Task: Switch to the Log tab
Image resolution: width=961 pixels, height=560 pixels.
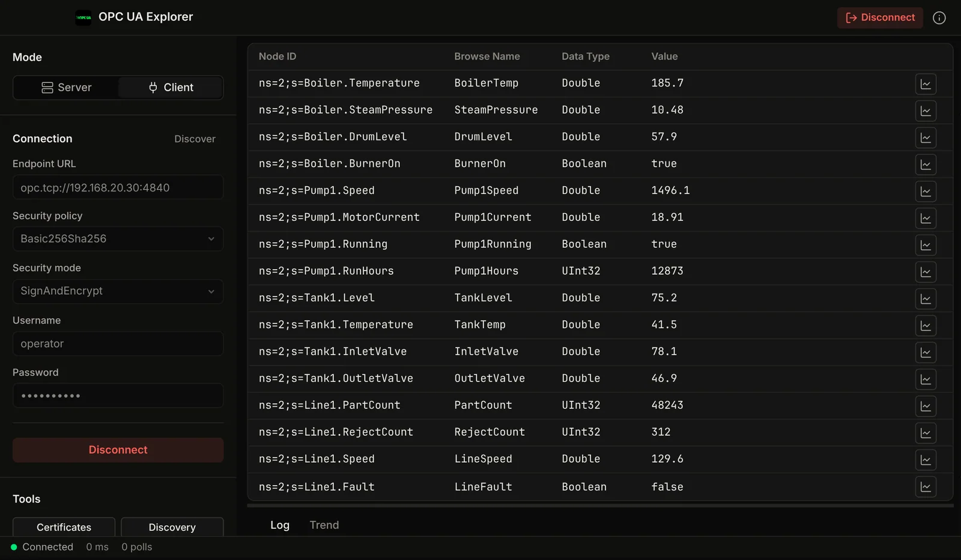Action: (280, 525)
